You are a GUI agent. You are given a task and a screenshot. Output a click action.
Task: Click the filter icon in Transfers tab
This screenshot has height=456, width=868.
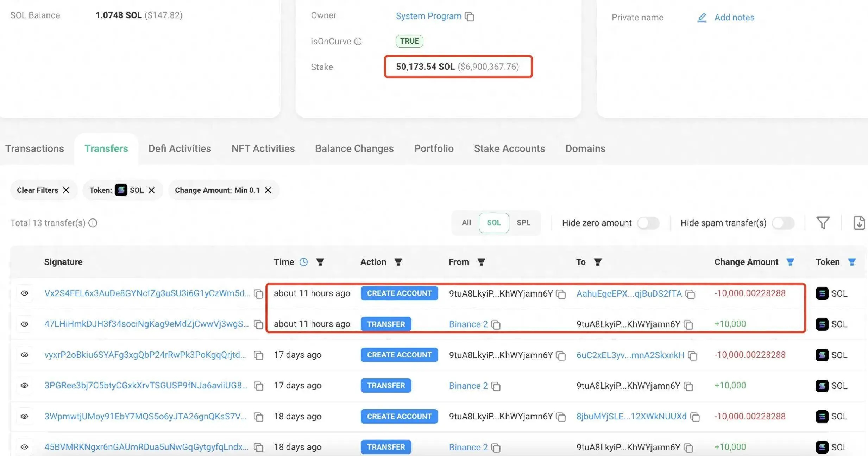coord(823,223)
